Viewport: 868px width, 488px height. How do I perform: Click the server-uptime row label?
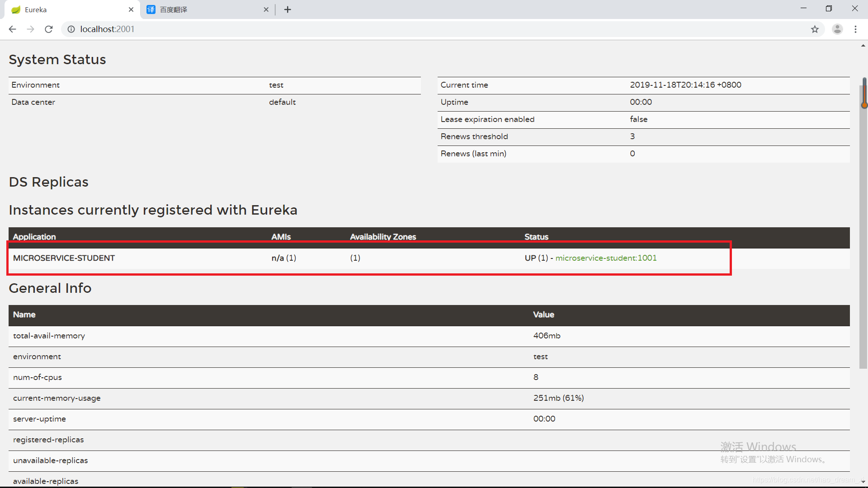point(39,419)
